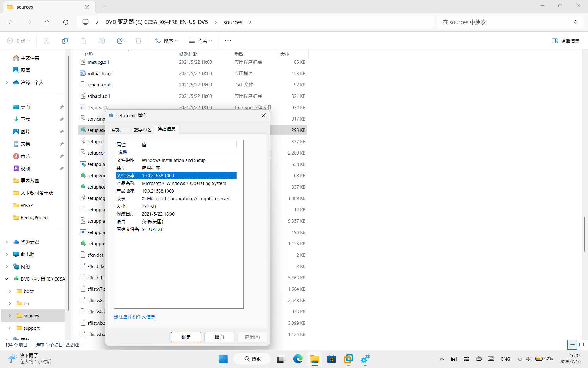Viewport: 588px width, 368px height.
Task: Click the Copy icon in toolbar
Action: (x=65, y=41)
